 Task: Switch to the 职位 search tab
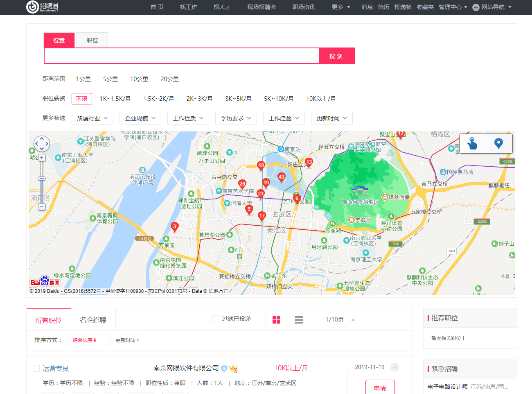(x=92, y=40)
